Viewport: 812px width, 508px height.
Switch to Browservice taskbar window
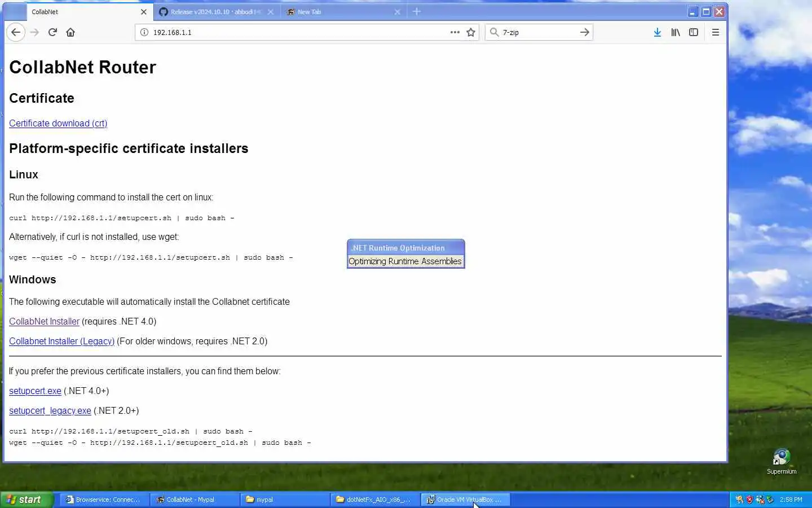[104, 500]
